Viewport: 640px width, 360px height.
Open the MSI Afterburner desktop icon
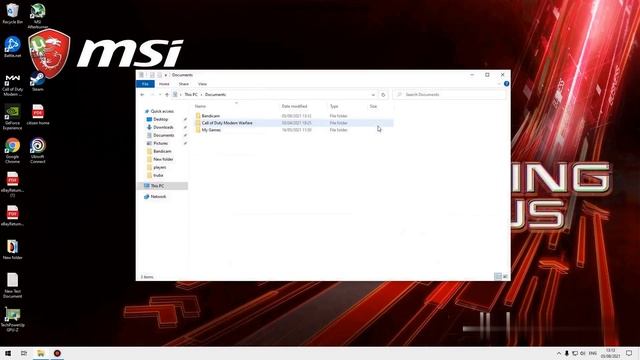[38, 16]
